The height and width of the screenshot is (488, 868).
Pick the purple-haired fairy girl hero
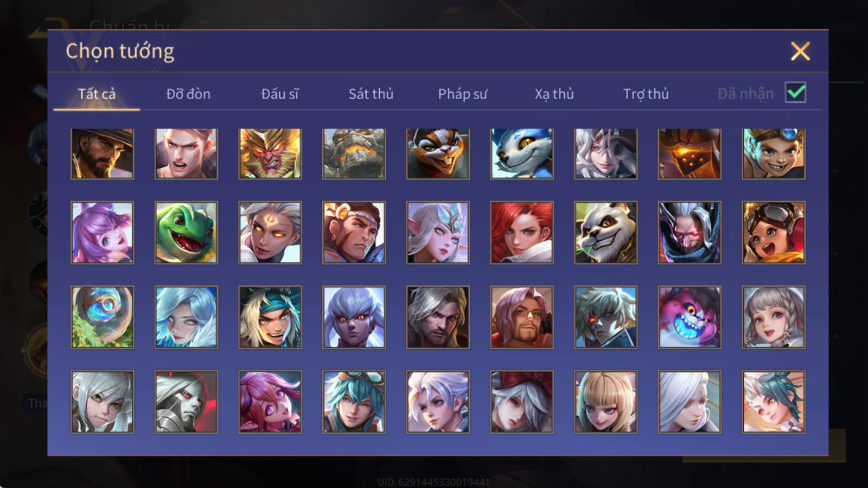[102, 233]
